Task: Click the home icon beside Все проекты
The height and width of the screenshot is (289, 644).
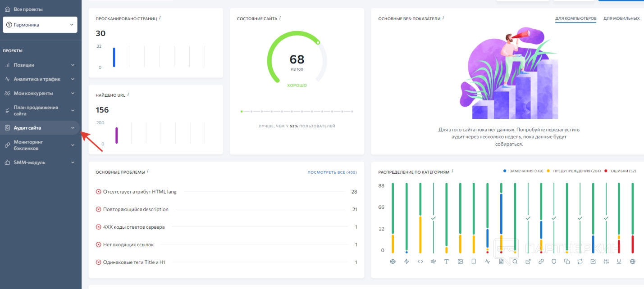Action: [7, 9]
